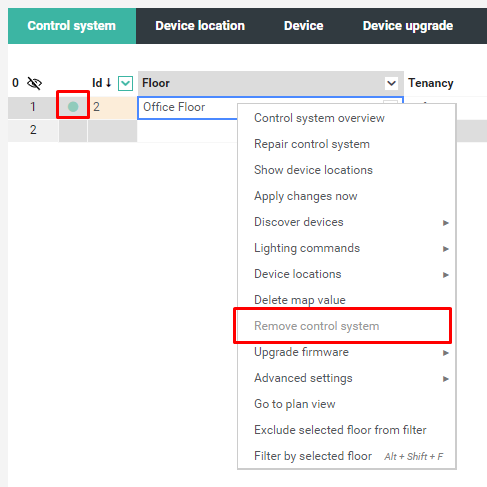Select the Device tab

pos(304,26)
